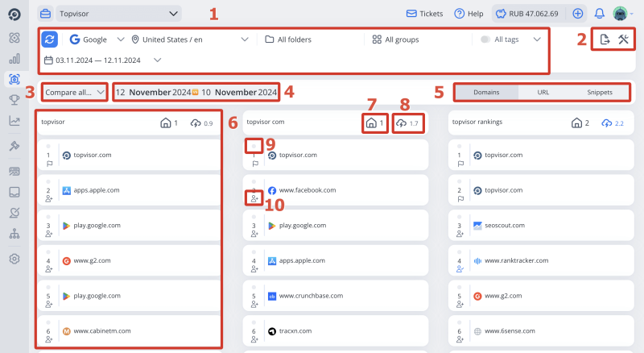Open the notifications bell
The height and width of the screenshot is (353, 644).
[x=599, y=14]
